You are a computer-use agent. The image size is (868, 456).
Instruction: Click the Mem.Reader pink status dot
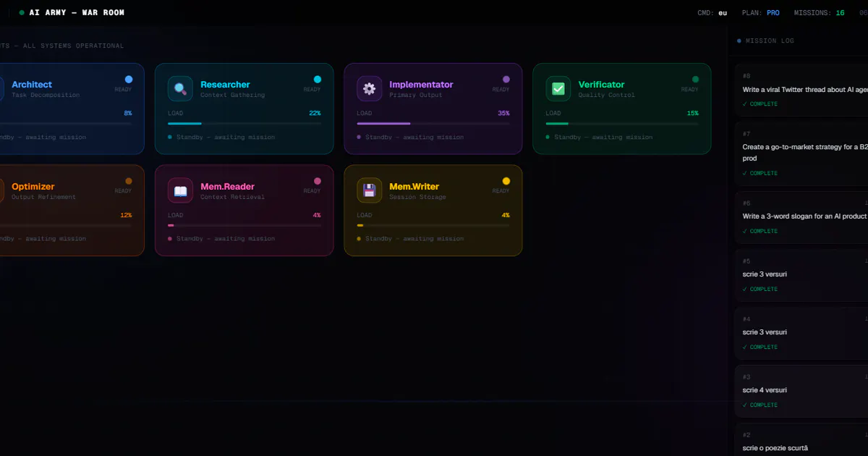318,181
